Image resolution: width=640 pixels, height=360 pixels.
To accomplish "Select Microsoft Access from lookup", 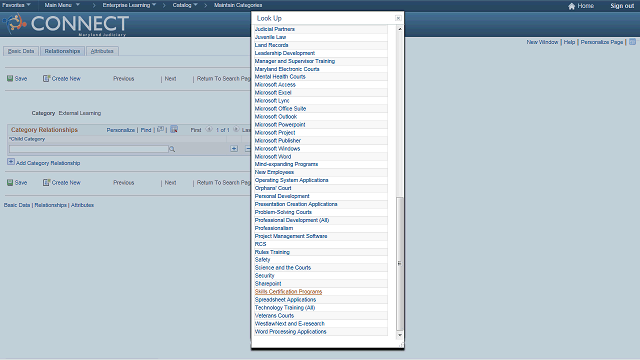I will click(275, 85).
